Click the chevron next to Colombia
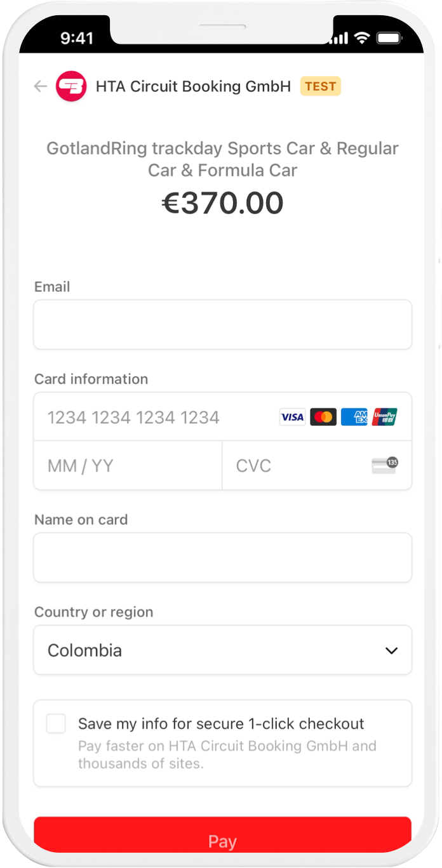This screenshot has height=868, width=442. click(392, 650)
